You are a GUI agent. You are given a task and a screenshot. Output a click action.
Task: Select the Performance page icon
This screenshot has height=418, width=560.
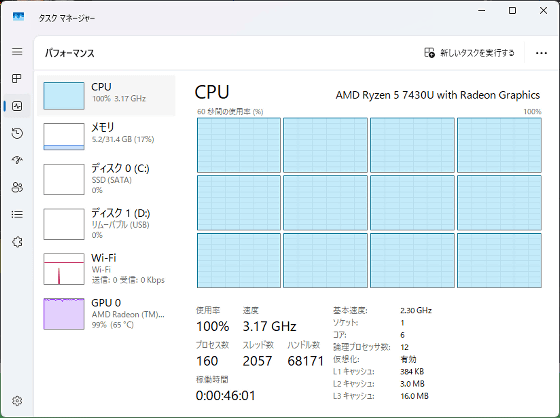[x=17, y=106]
